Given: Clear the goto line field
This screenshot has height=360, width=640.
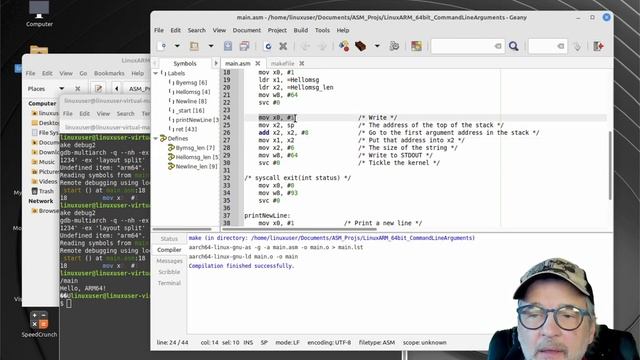Looking at the screenshot, I should click(x=561, y=46).
